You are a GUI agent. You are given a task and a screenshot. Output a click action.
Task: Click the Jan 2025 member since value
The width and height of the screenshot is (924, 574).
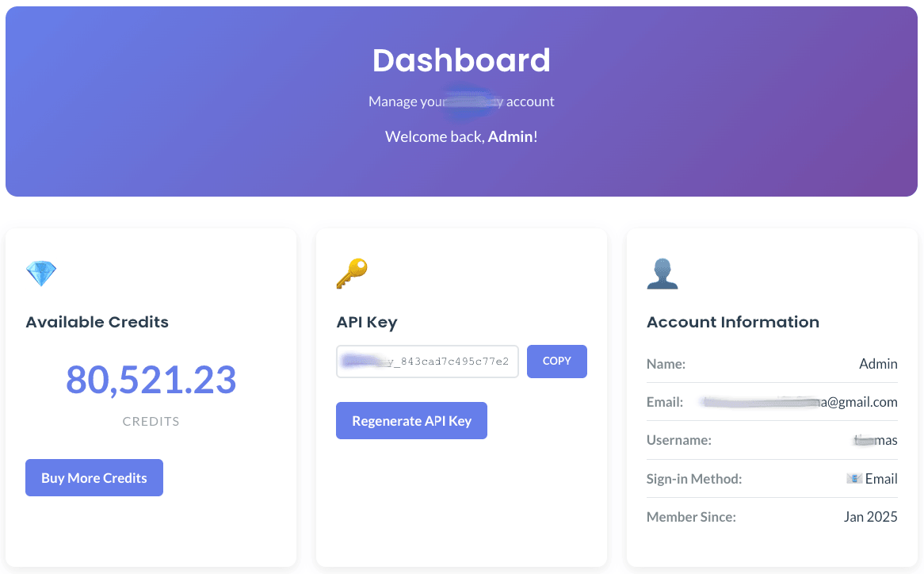click(870, 517)
